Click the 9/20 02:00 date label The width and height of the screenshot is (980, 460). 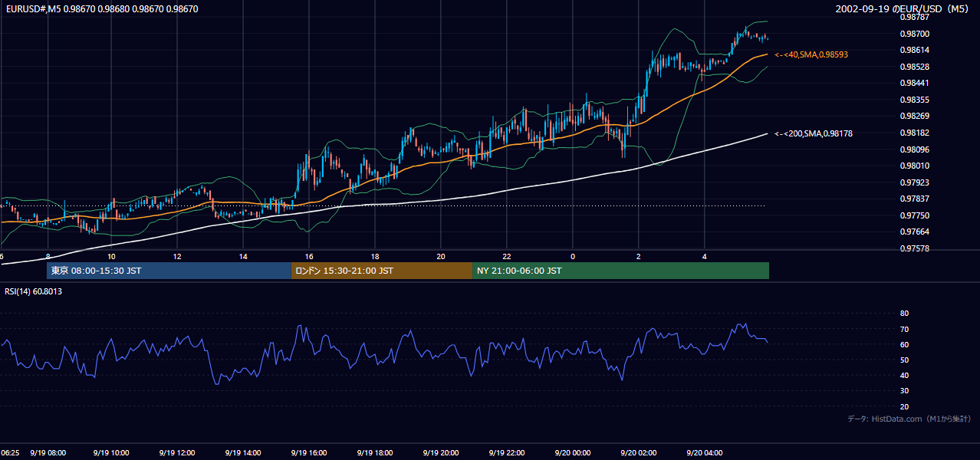pos(639,452)
